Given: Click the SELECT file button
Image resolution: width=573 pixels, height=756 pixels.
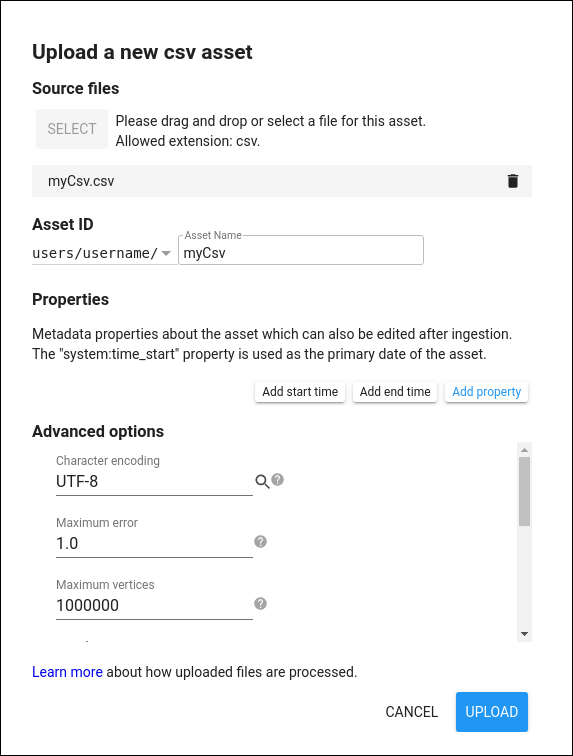Looking at the screenshot, I should (x=72, y=129).
